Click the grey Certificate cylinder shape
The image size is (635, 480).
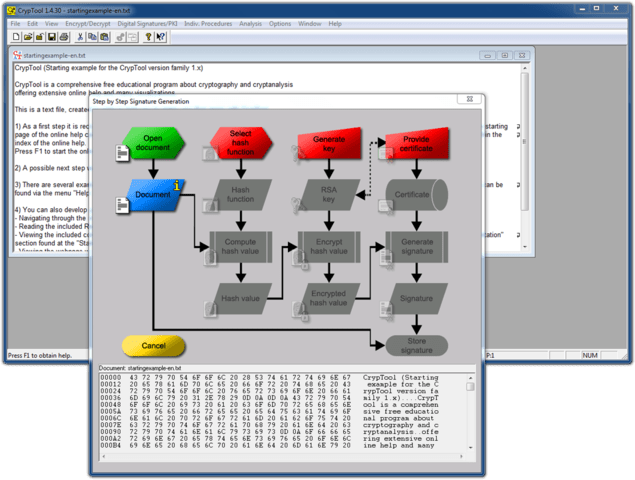pyautogui.click(x=417, y=195)
